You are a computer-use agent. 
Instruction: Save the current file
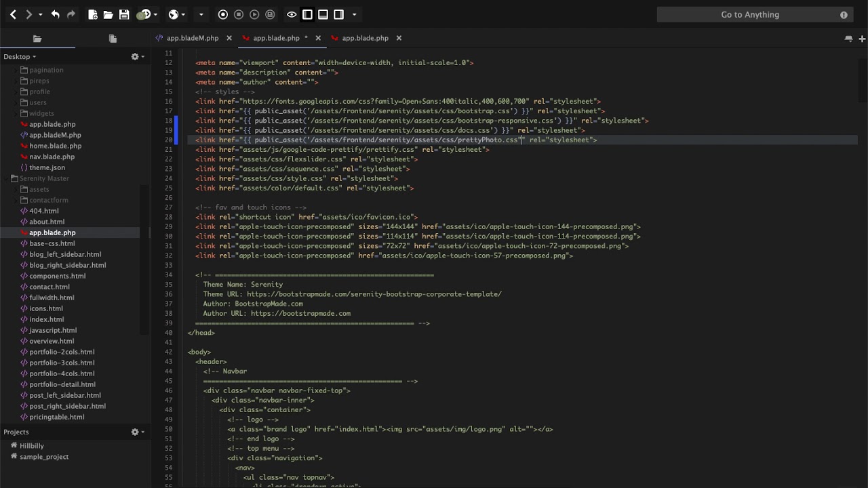pyautogui.click(x=124, y=14)
